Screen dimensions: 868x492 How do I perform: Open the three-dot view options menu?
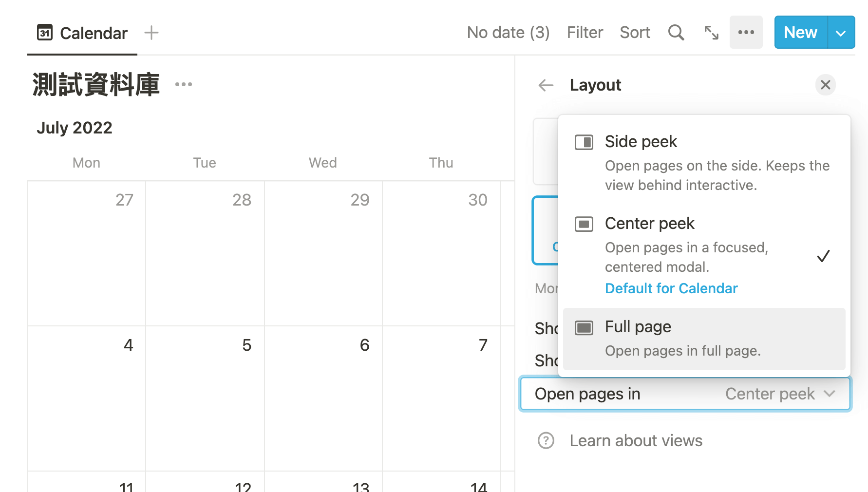point(746,32)
